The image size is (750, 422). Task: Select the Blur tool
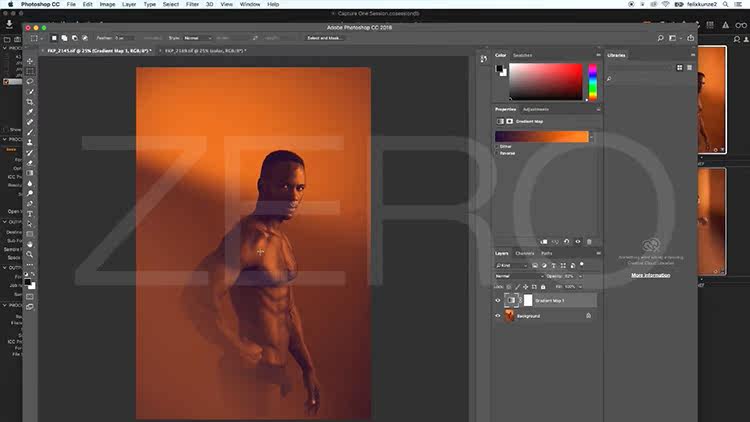[x=30, y=183]
